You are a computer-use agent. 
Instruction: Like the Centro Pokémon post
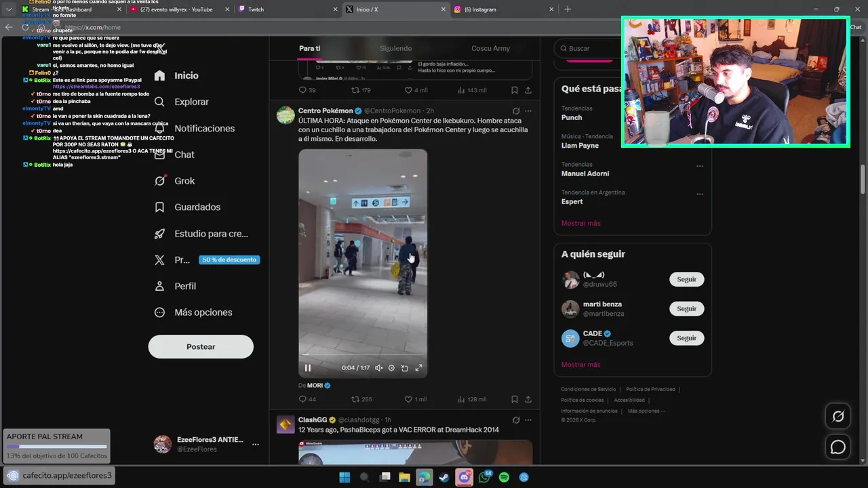point(415,399)
